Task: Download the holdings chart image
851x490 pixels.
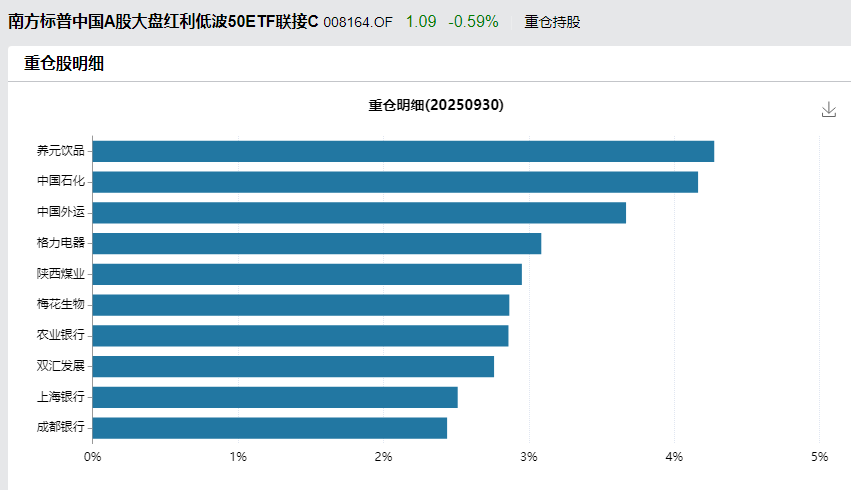Action: pos(828,110)
